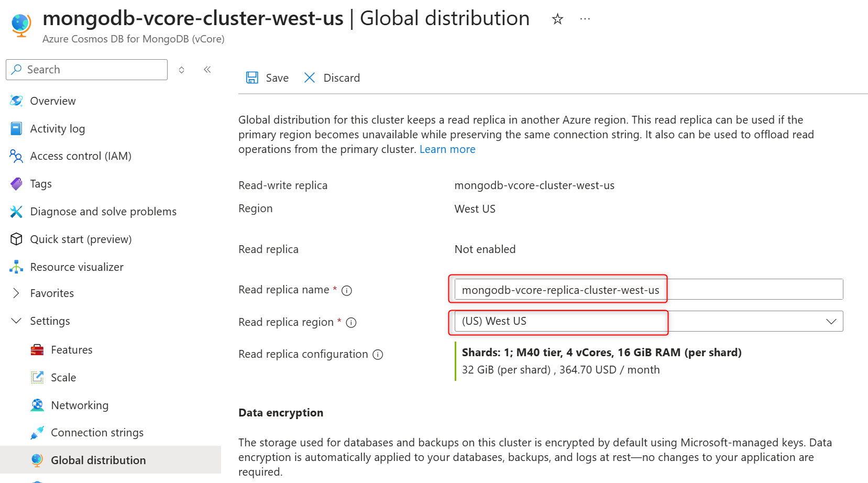Click the sidebar expand/collapse sort arrows
The height and width of the screenshot is (483, 868).
tap(182, 70)
